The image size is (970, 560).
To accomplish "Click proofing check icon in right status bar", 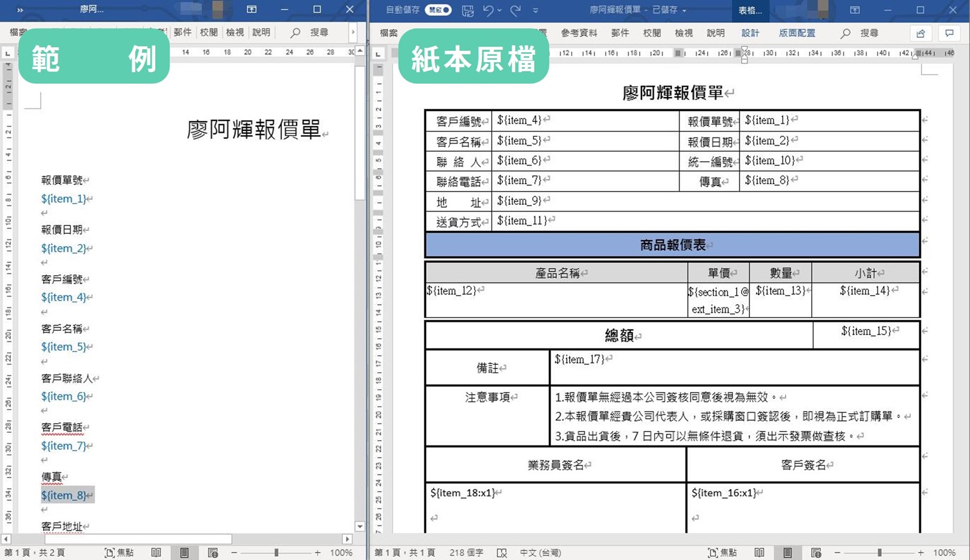I will point(501,553).
